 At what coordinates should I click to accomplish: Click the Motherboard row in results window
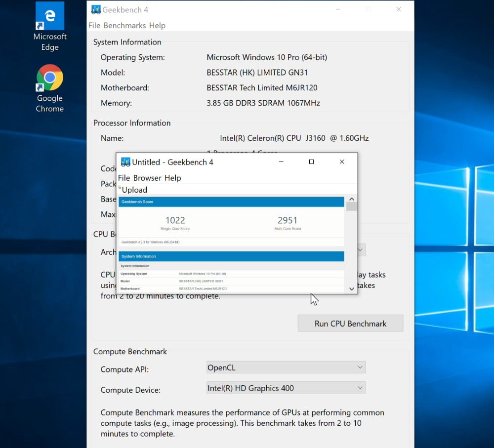click(x=231, y=289)
